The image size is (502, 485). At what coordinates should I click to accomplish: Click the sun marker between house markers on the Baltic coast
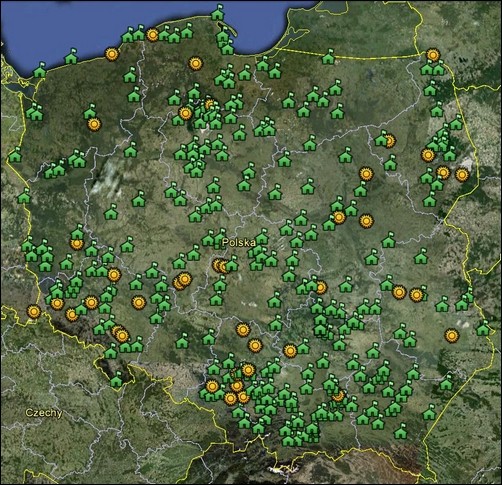152,35
